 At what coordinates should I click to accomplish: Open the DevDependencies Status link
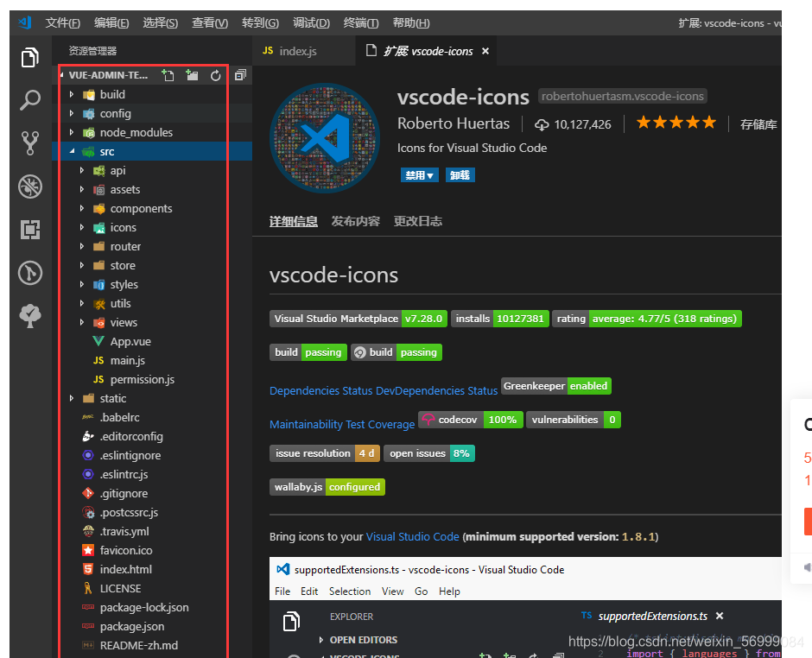pos(436,391)
